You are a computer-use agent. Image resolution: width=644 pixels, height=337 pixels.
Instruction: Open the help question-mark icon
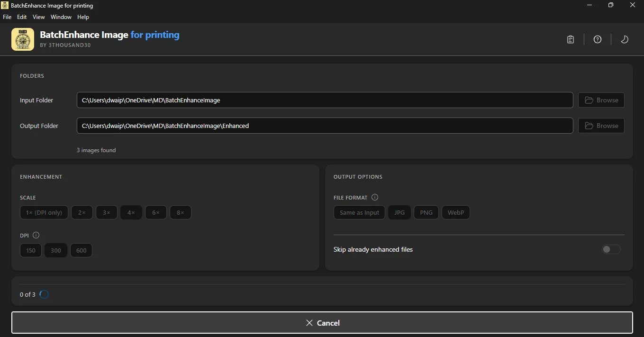pyautogui.click(x=598, y=39)
